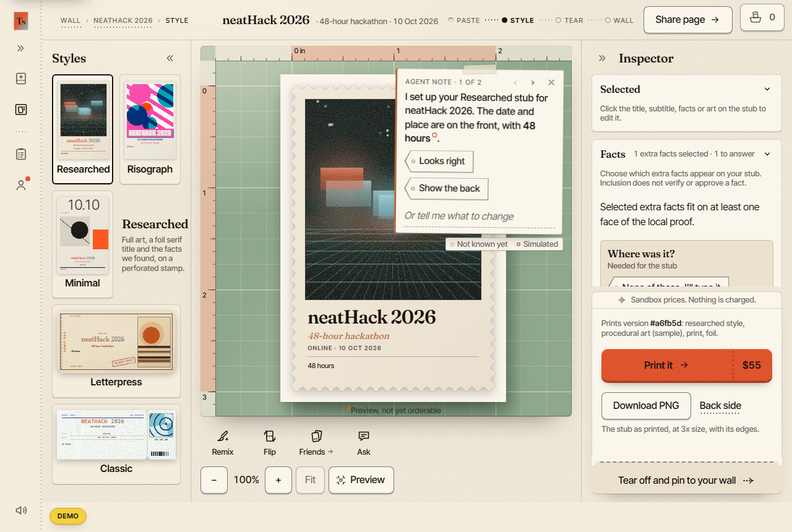Screen dimensions: 792x532
Task: Collapse the Facts section chevron
Action: (767, 154)
